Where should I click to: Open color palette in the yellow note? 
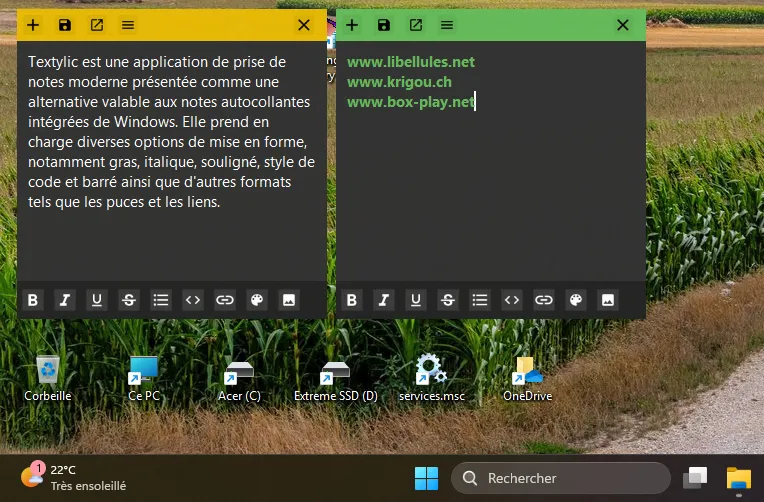tap(257, 300)
